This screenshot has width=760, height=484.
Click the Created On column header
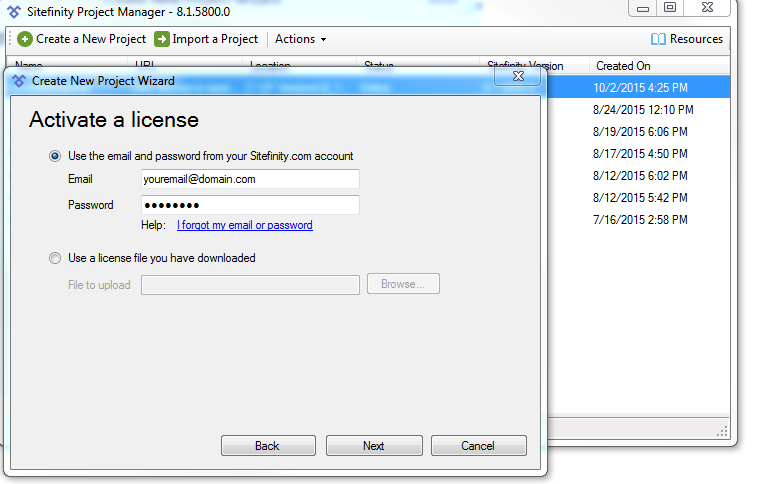tap(623, 66)
